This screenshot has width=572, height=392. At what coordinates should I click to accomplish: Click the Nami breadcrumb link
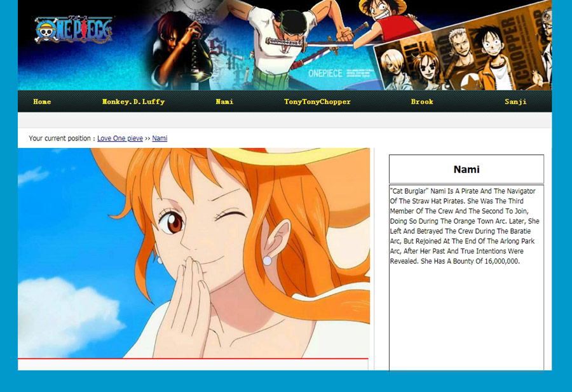coord(160,139)
